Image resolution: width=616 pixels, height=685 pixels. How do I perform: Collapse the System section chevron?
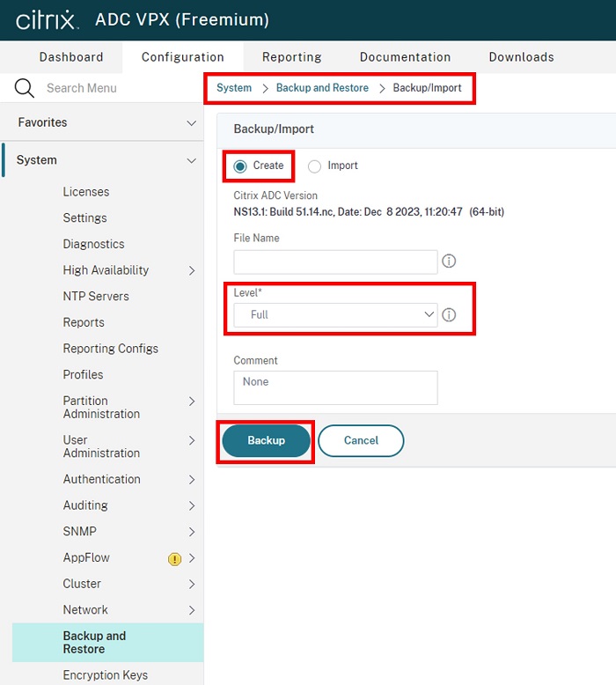point(191,161)
